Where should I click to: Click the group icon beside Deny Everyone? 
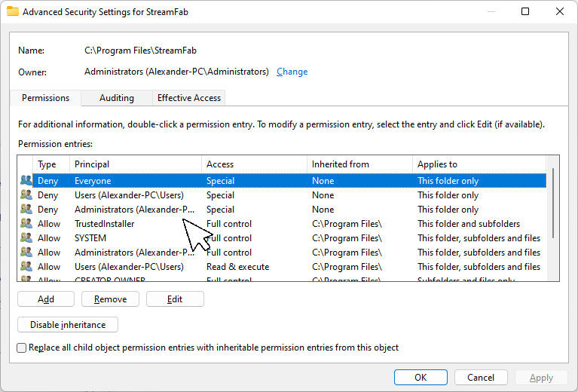[26, 181]
